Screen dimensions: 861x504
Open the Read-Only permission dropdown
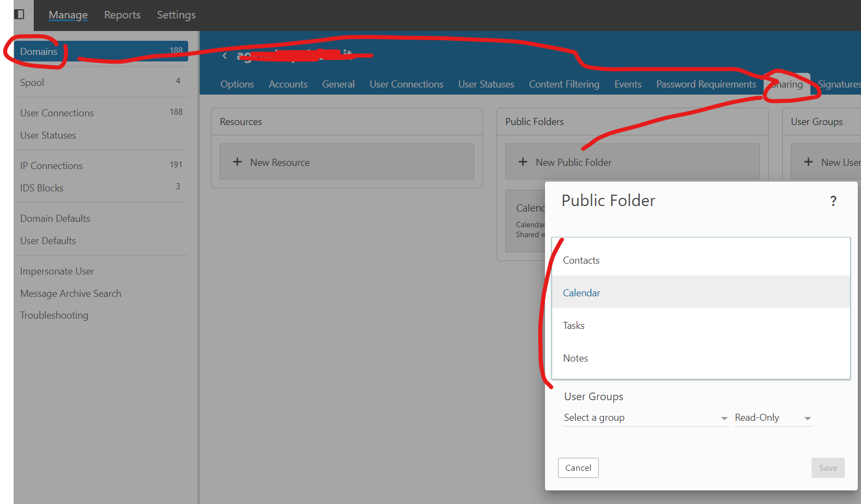(772, 418)
